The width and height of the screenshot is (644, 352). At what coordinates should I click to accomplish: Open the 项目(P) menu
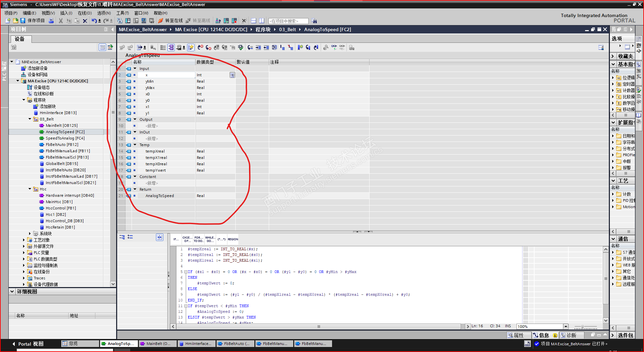pos(11,13)
